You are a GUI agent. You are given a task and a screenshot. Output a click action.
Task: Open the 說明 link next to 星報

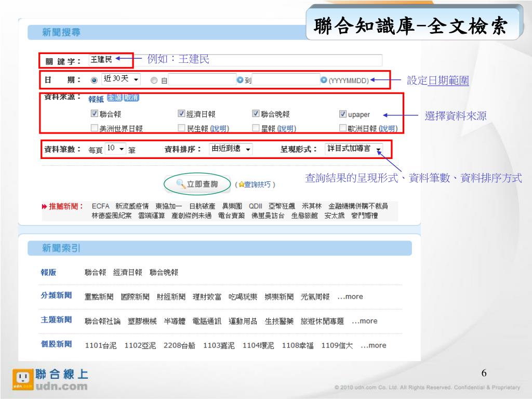pos(286,129)
